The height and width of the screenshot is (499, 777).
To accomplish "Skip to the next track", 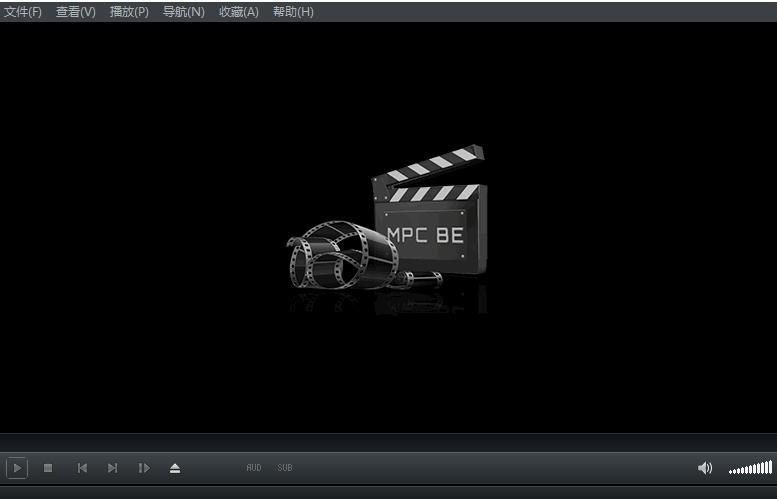I will click(113, 468).
